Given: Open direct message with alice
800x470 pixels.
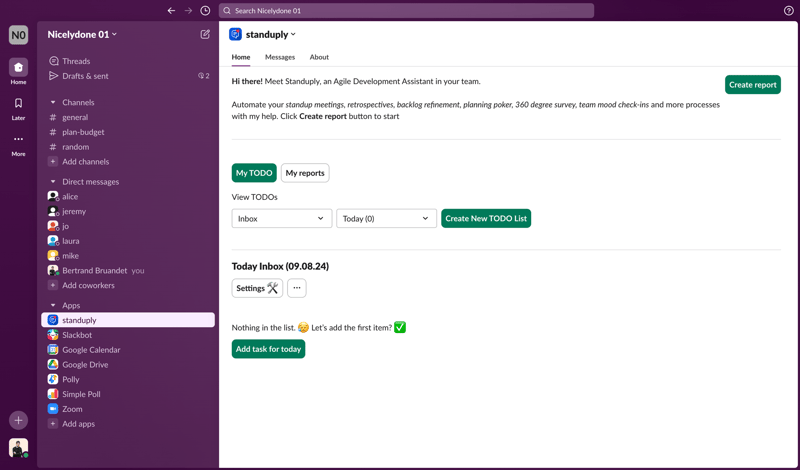Looking at the screenshot, I should (x=128, y=196).
